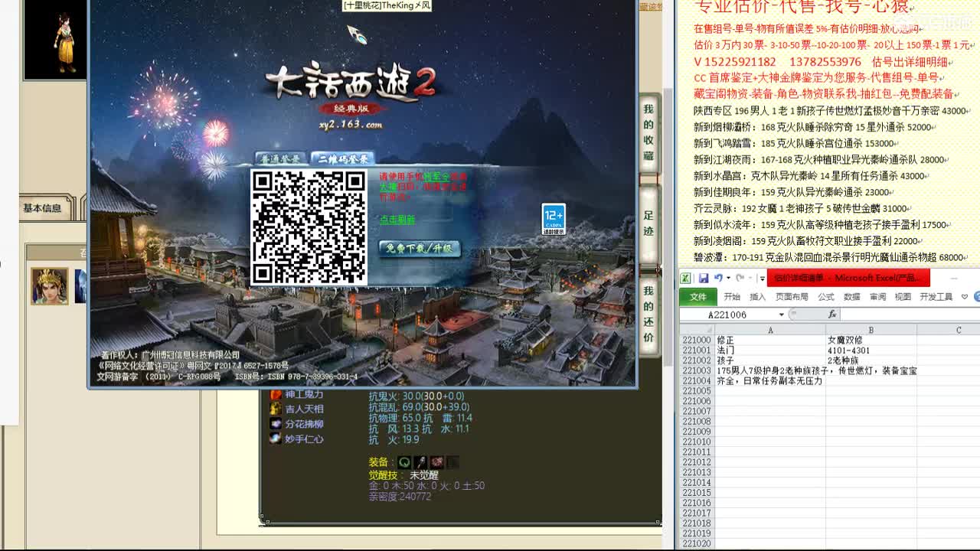
Task: Click the green ring equipment icon
Action: click(x=404, y=462)
